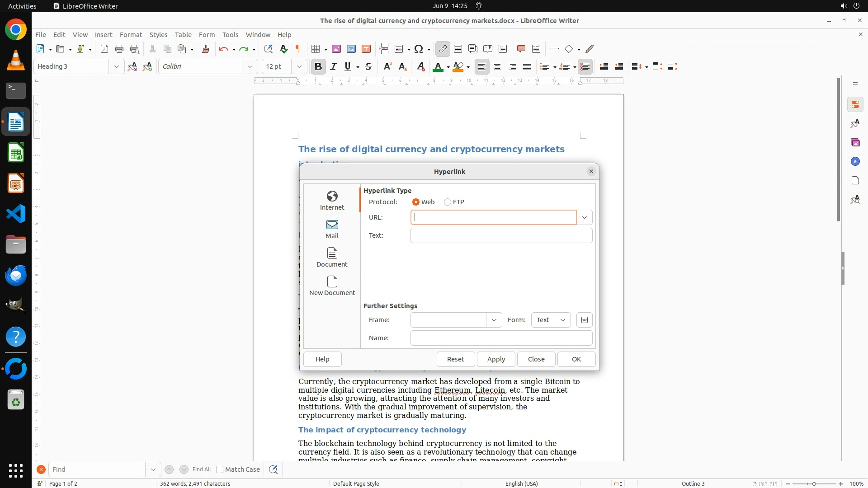Image resolution: width=868 pixels, height=488 pixels.
Task: Enable the Match Case checkbox
Action: pyautogui.click(x=220, y=469)
